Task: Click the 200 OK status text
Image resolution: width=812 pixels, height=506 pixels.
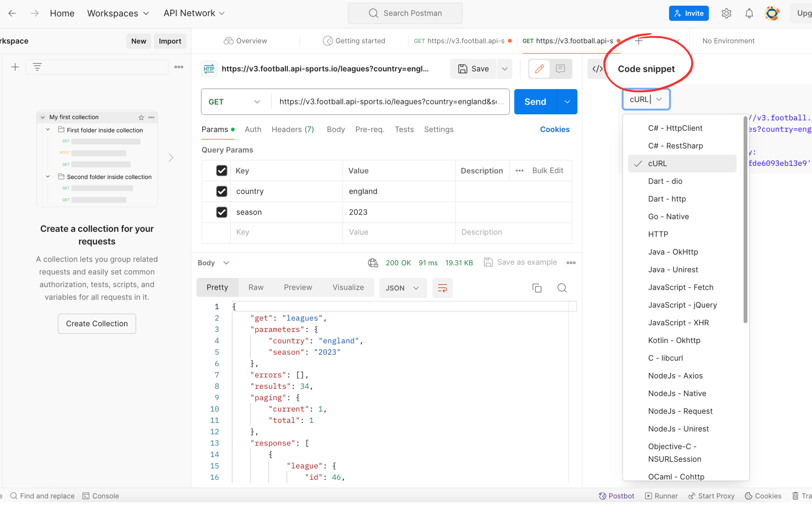Action: pyautogui.click(x=398, y=263)
